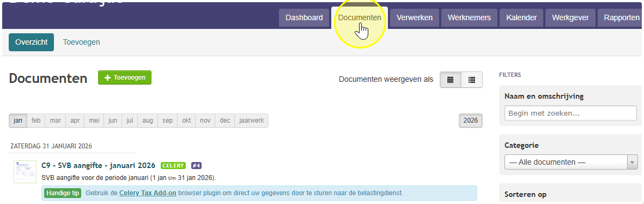Select the apr month filter
The height and width of the screenshot is (204, 644).
point(75,121)
